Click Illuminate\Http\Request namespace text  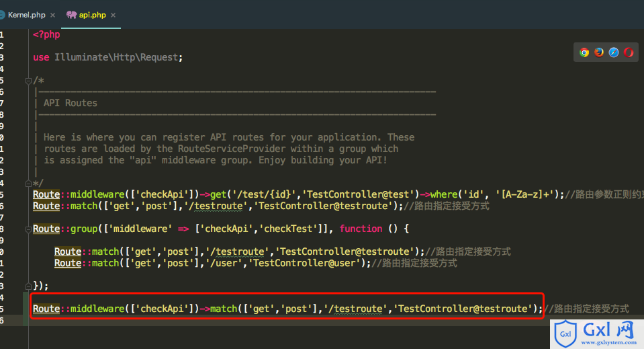pos(116,58)
